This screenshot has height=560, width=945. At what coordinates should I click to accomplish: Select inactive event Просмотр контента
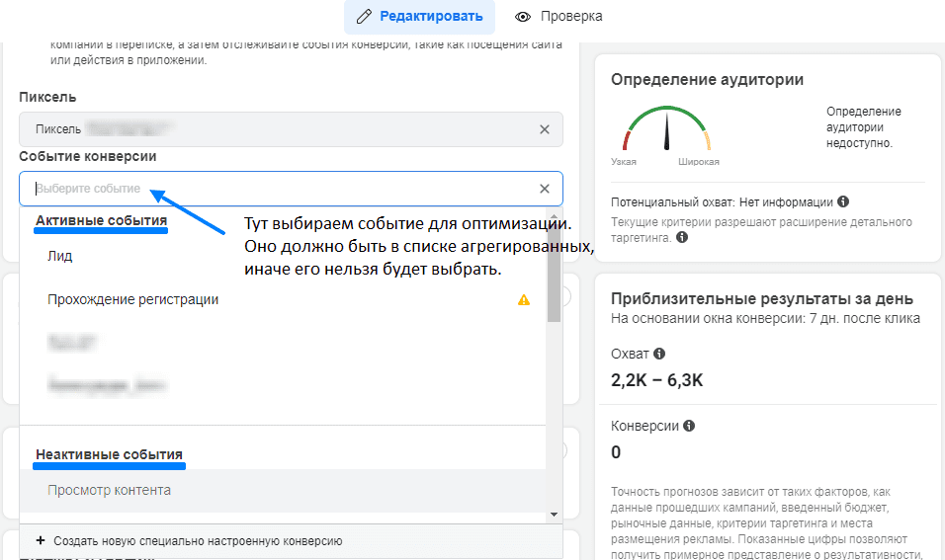110,490
